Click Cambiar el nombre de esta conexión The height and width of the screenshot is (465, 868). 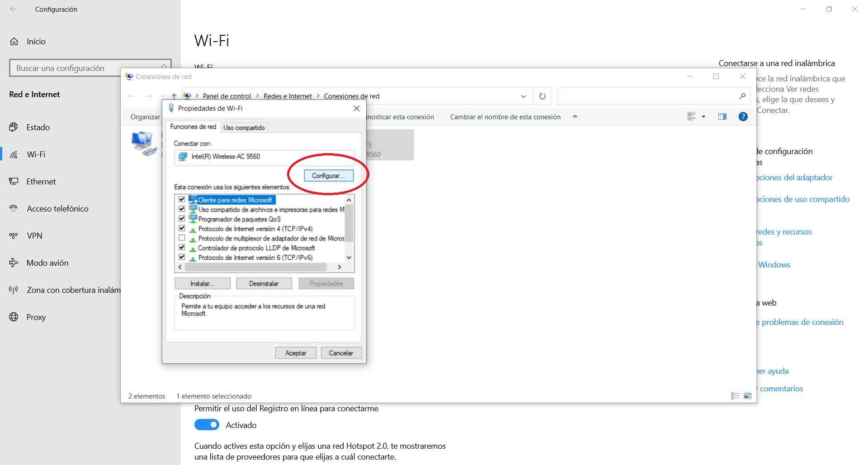click(505, 117)
